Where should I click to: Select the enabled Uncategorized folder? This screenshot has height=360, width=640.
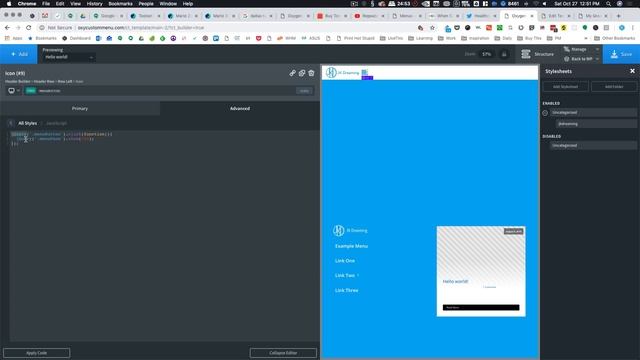coord(593,112)
